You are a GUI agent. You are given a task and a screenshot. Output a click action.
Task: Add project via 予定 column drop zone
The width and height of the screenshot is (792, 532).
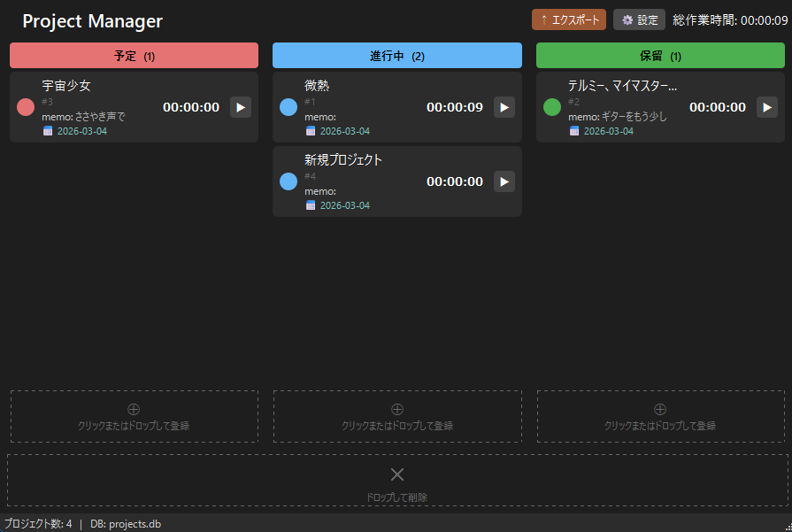coord(134,416)
